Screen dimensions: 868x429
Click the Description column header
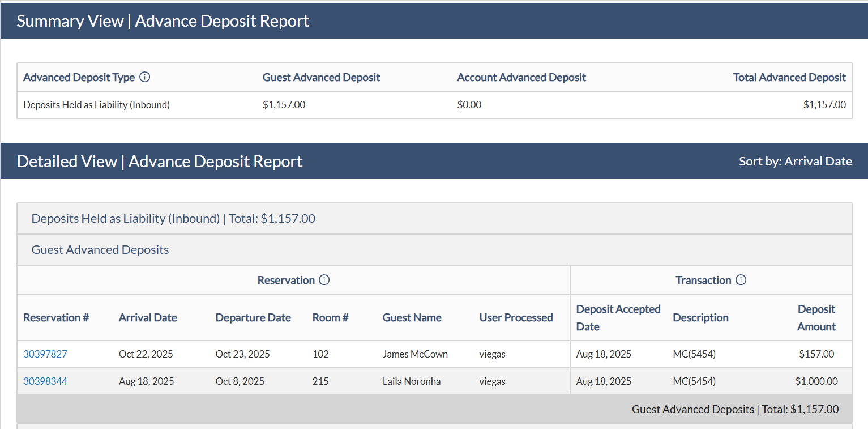(x=700, y=318)
